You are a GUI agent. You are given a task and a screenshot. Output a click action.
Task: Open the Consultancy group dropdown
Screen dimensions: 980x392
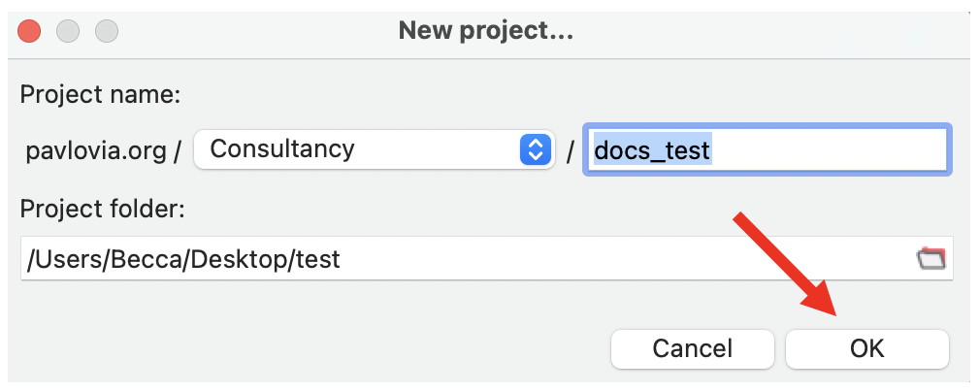(x=374, y=149)
